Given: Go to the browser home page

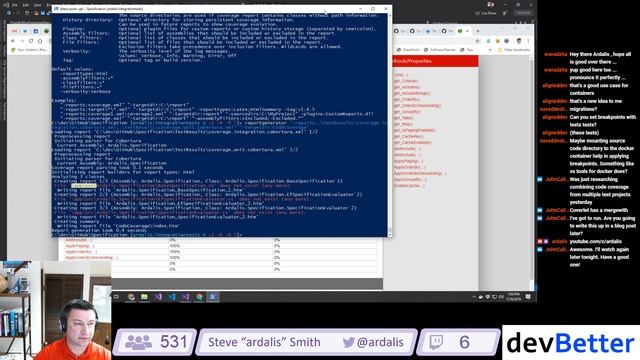Looking at the screenshot, I should pyautogui.click(x=40, y=41).
